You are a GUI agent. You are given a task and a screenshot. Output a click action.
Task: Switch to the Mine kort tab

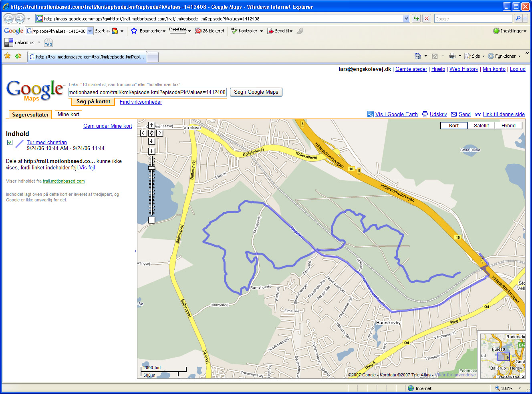69,115
